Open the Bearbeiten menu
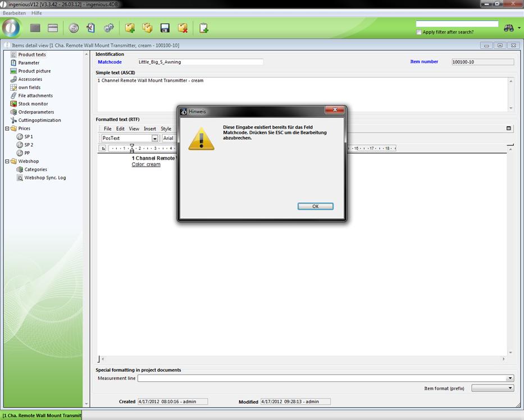The height and width of the screenshot is (420, 524). click(x=14, y=13)
